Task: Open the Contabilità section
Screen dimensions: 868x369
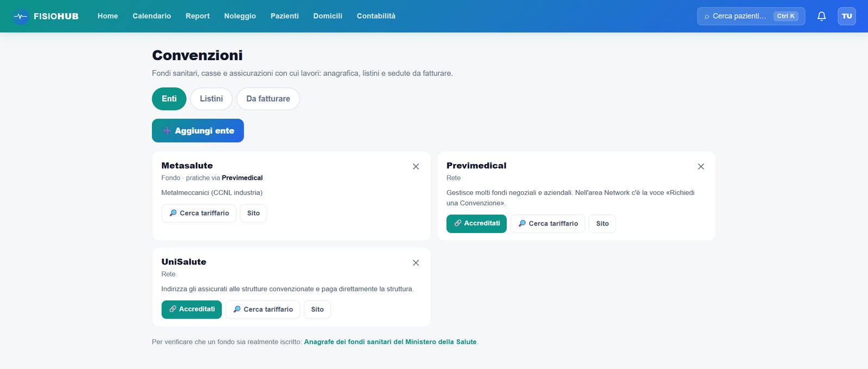Action: (376, 16)
